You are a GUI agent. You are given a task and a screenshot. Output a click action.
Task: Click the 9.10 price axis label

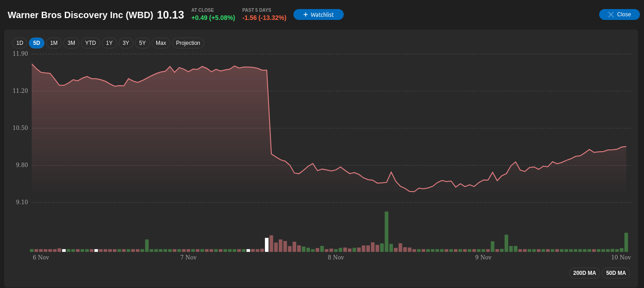[x=22, y=202]
